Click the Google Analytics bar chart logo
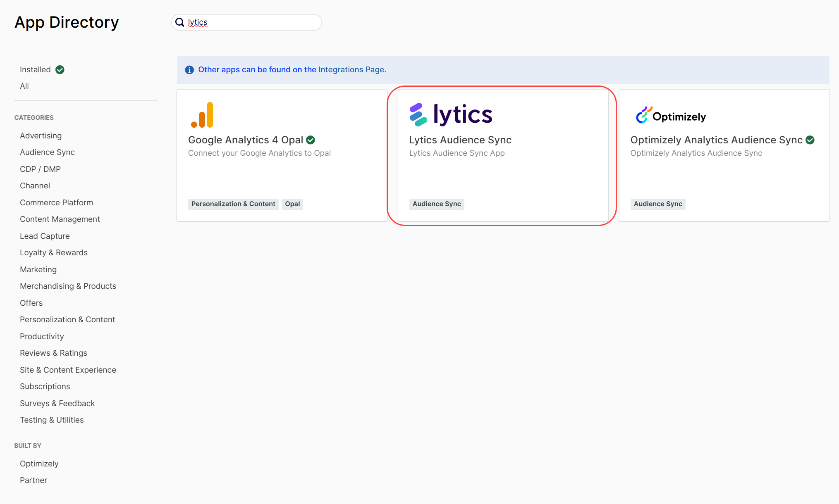The image size is (839, 504). pyautogui.click(x=202, y=115)
